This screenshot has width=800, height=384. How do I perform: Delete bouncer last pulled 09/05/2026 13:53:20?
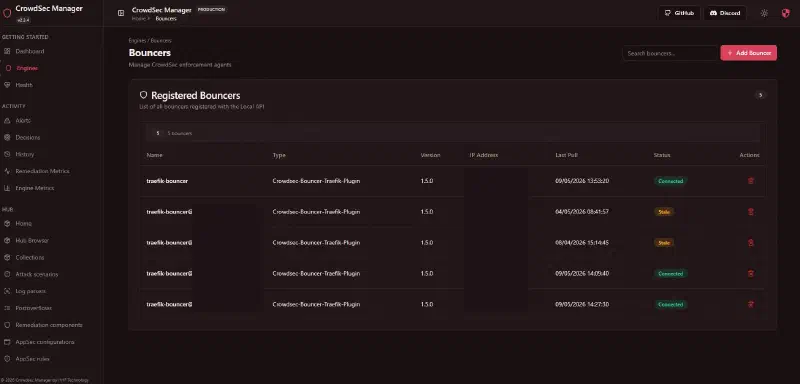pyautogui.click(x=751, y=181)
